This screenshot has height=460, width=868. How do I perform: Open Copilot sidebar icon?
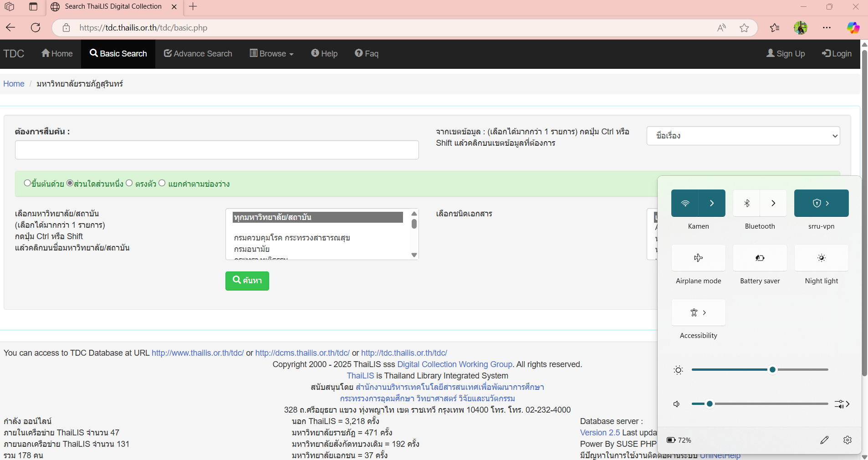click(853, 28)
